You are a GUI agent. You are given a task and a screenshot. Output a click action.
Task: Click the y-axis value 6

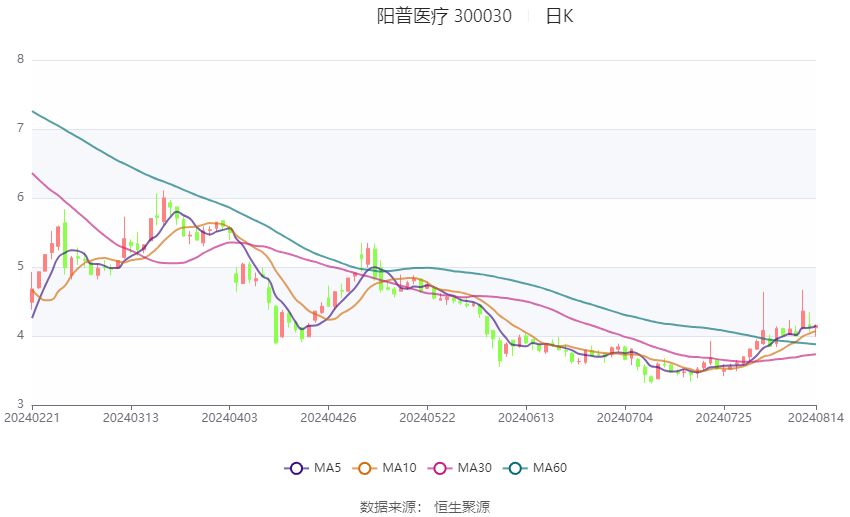[x=21, y=197]
